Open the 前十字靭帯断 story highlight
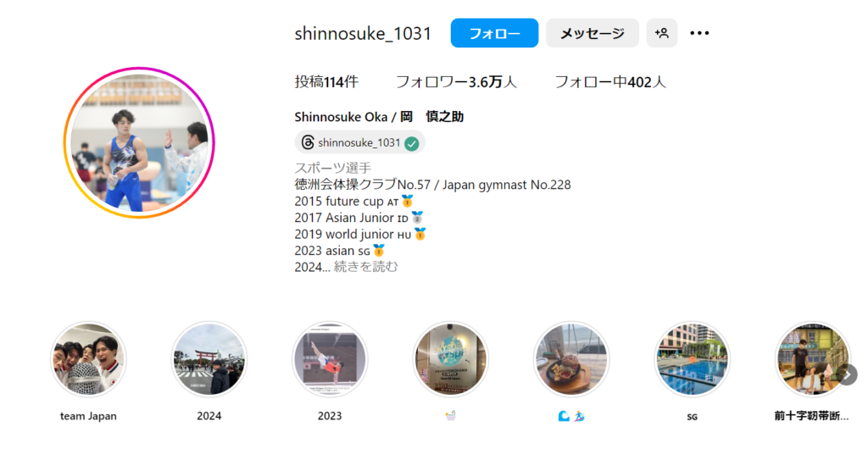 (x=812, y=360)
